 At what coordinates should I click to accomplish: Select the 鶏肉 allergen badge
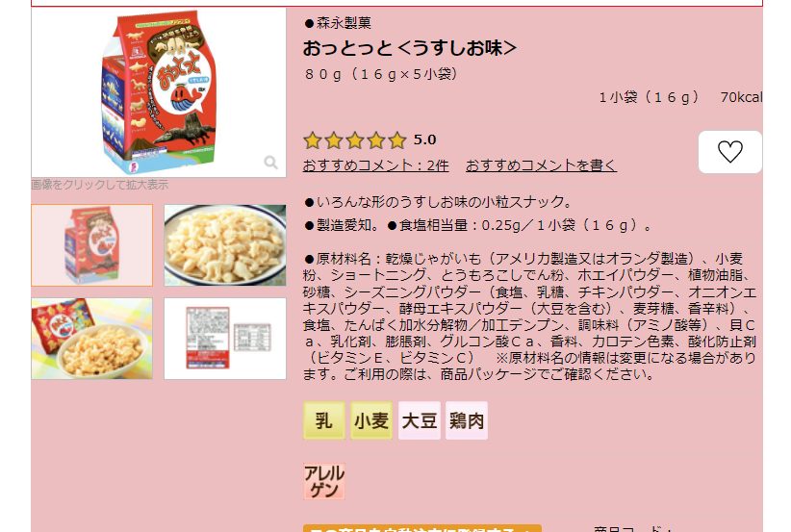pyautogui.click(x=467, y=420)
